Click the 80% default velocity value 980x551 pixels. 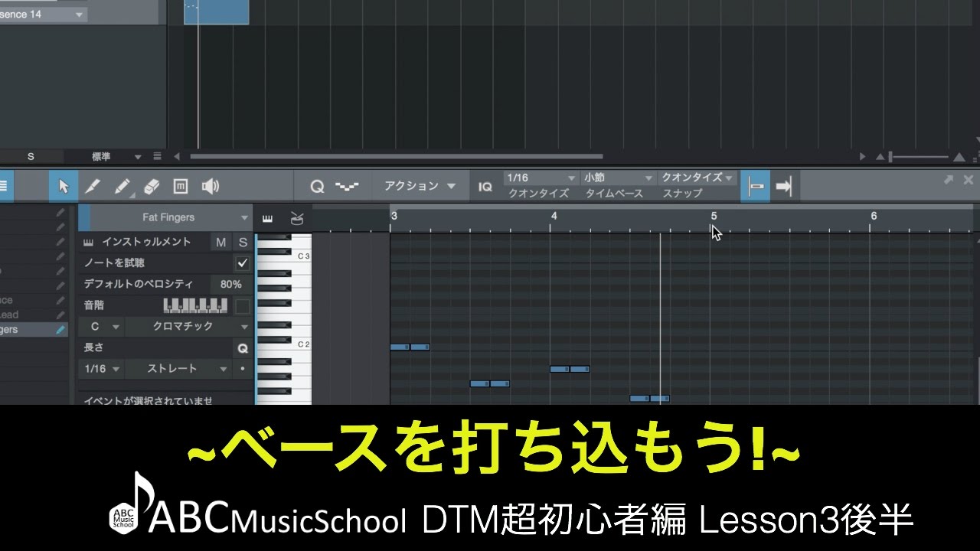click(230, 284)
